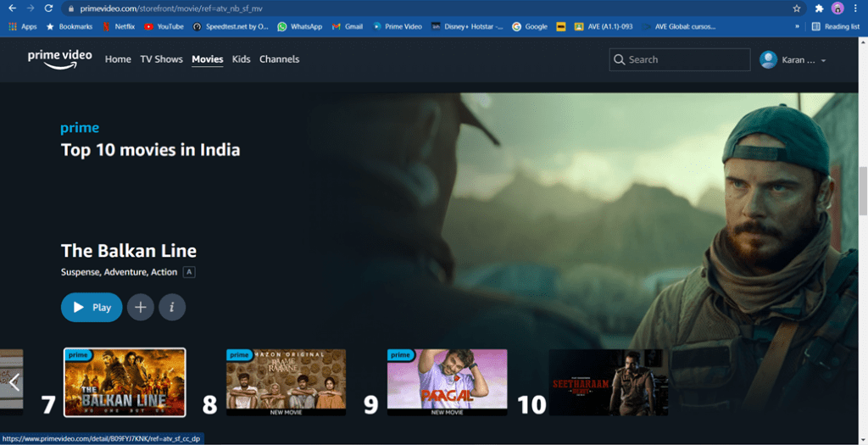Open Chrome's three-dot menu
Viewport: 868px width, 445px height.
(856, 8)
